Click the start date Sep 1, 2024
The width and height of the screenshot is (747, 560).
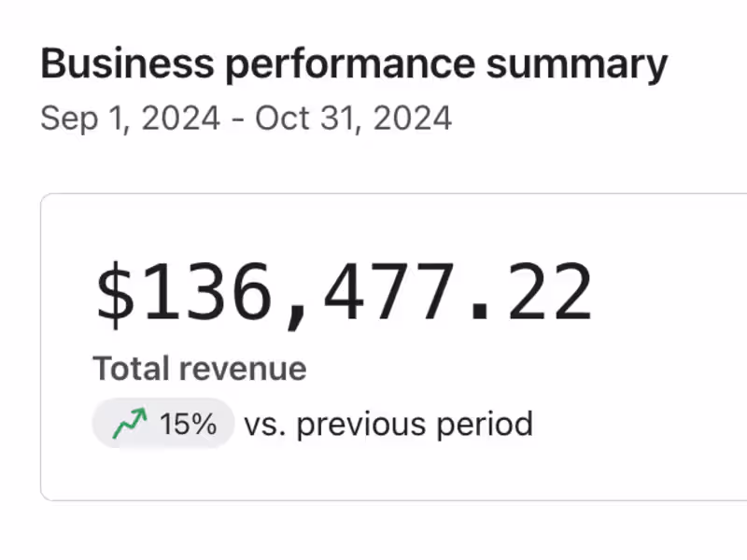click(131, 119)
